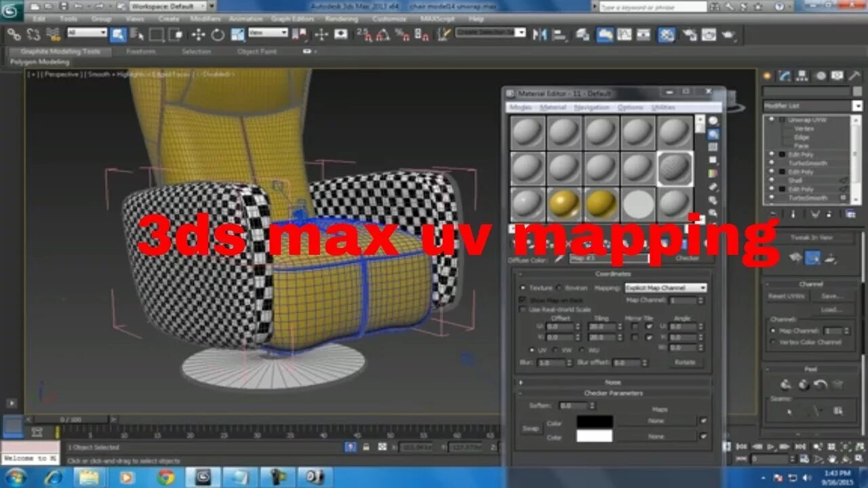Select the Bind to Space Warp tool
The height and width of the screenshot is (488, 868).
click(53, 34)
